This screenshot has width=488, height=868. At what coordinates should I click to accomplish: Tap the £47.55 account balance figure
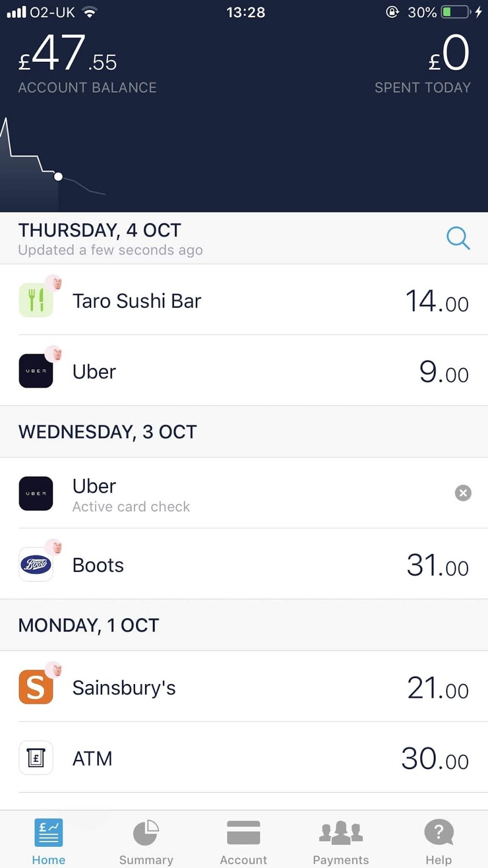[x=68, y=54]
